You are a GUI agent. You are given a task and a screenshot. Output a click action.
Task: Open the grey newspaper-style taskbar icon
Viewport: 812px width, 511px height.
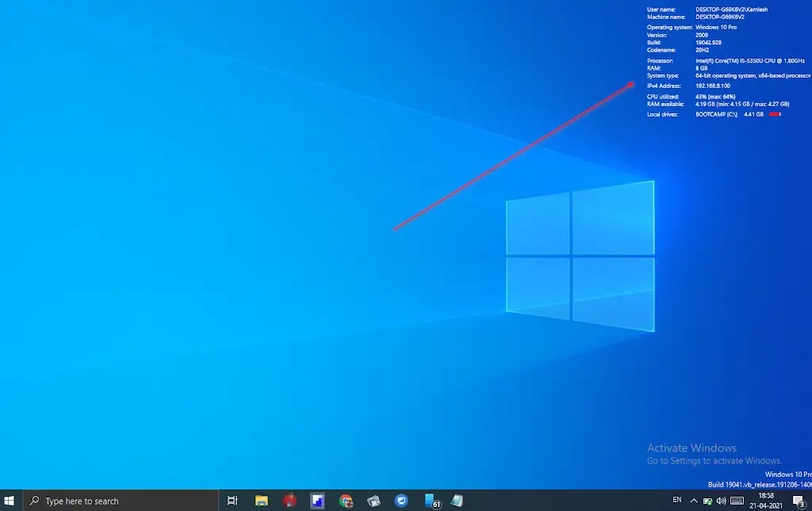click(x=373, y=501)
